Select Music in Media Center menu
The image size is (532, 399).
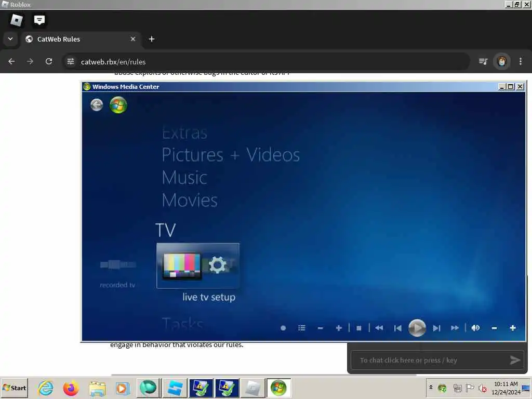[184, 178]
